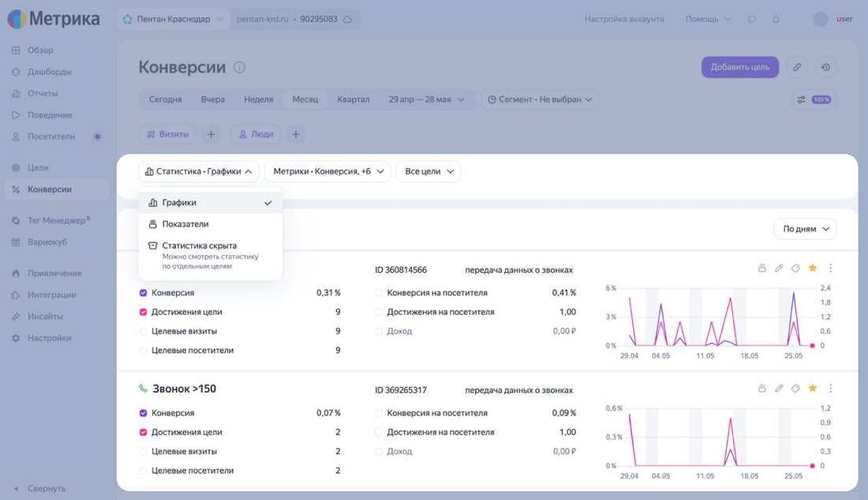Click the edit pencil icon for Звонок >150
This screenshot has height=500, width=868.
tap(779, 388)
